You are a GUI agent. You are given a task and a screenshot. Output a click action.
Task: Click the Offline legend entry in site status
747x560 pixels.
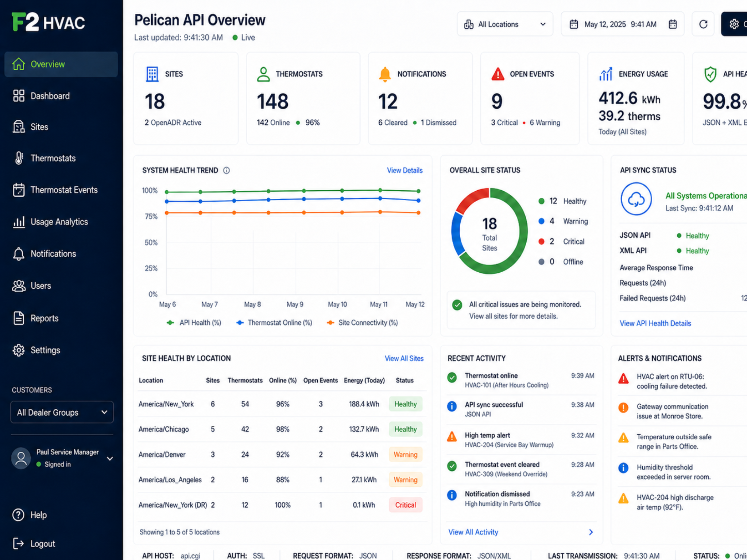tap(561, 262)
